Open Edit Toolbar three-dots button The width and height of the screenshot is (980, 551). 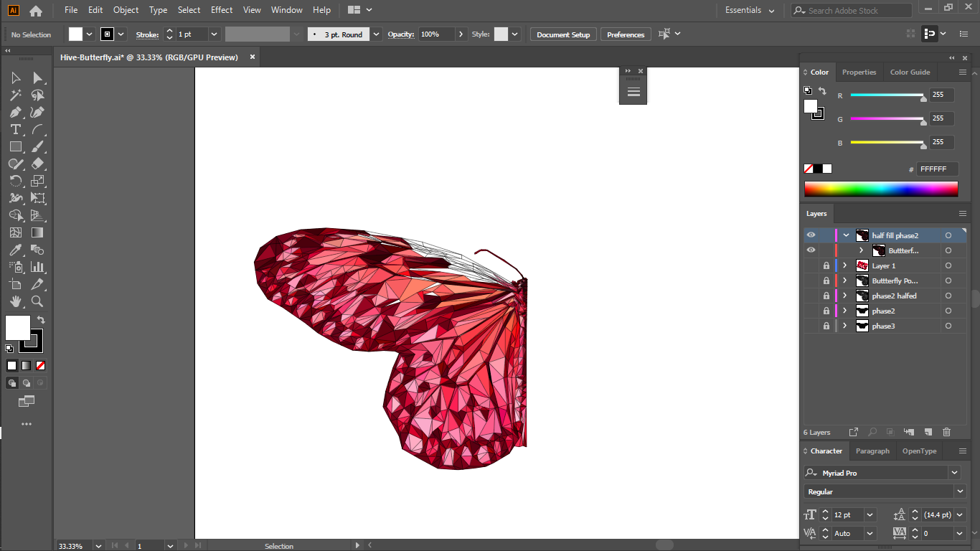27,424
